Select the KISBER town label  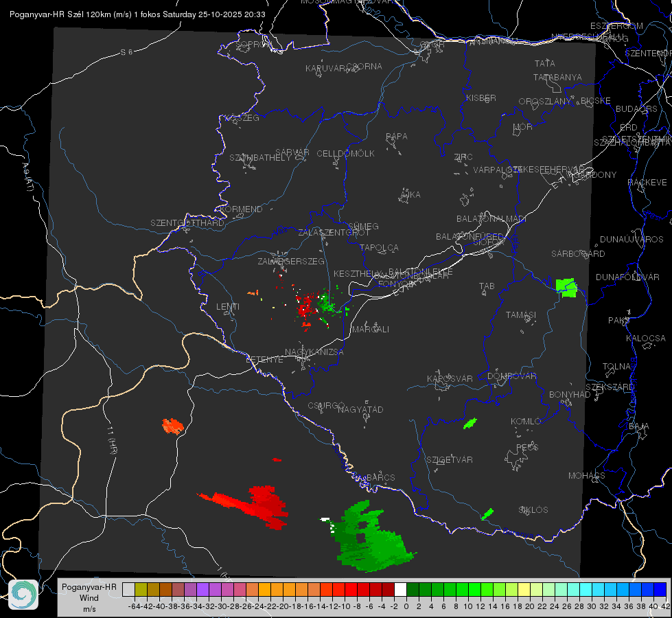click(x=481, y=98)
